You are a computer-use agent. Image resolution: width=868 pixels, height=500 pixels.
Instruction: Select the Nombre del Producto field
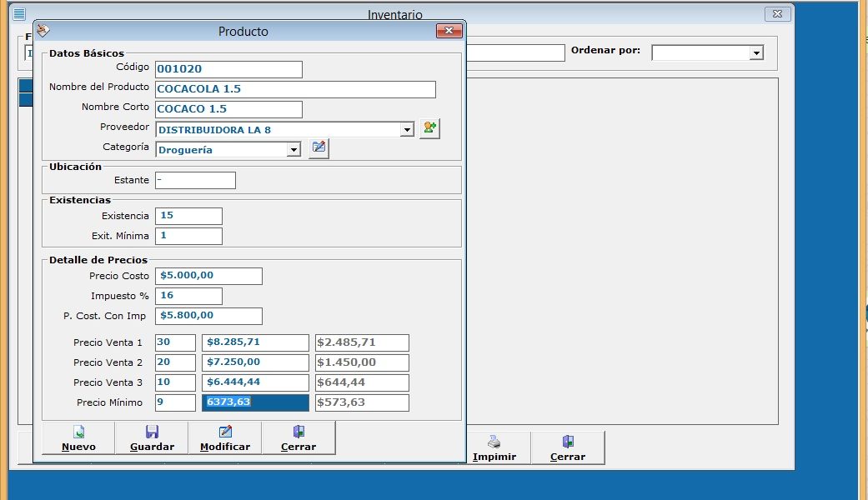tap(295, 89)
